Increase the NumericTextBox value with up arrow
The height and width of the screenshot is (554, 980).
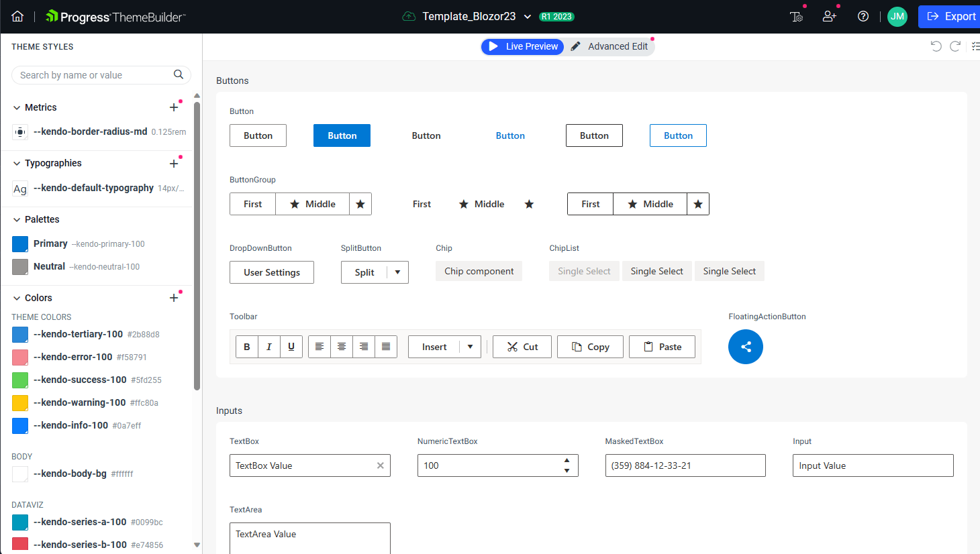(x=567, y=460)
